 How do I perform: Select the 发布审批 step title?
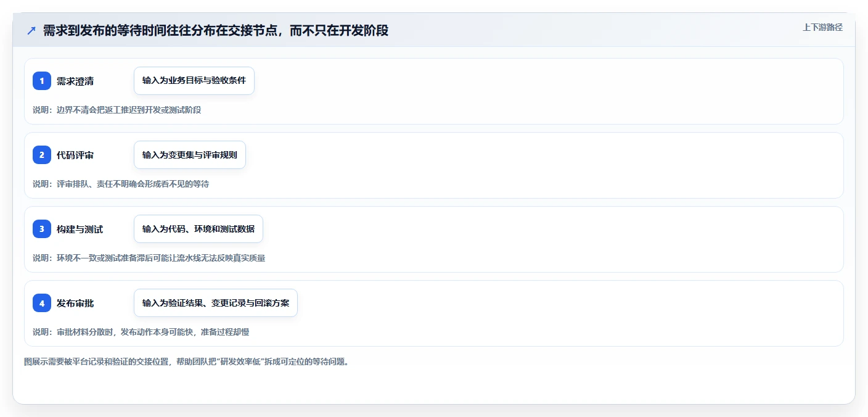(x=75, y=303)
